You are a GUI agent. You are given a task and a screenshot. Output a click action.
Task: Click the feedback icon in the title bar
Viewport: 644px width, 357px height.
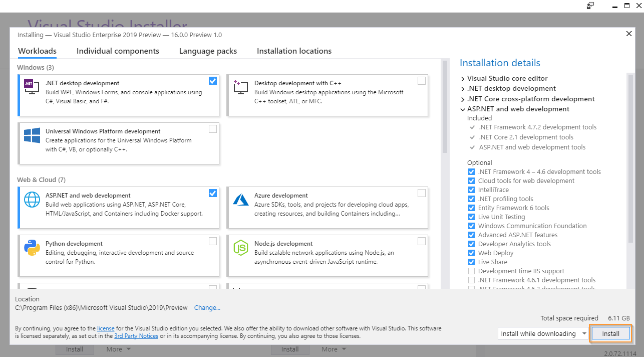point(590,6)
